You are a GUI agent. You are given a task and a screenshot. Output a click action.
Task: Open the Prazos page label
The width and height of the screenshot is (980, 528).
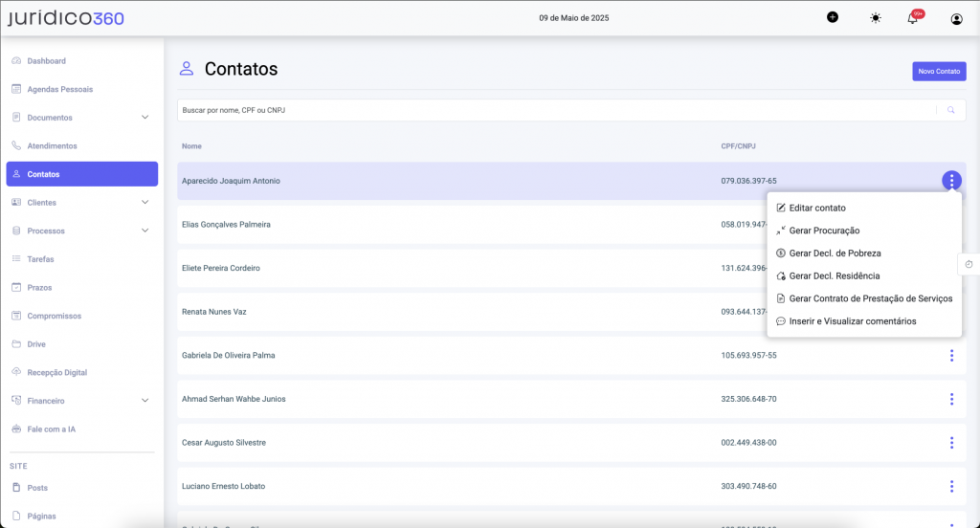(39, 287)
